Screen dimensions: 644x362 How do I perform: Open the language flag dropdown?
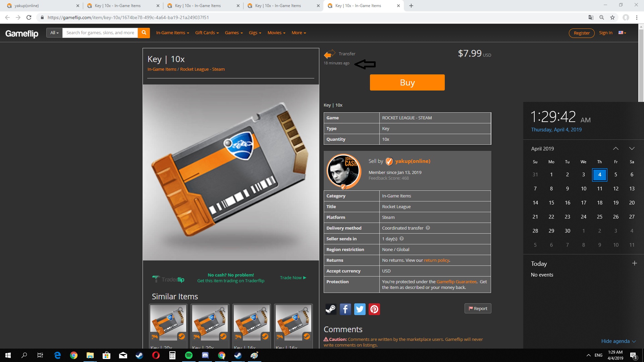click(x=622, y=33)
